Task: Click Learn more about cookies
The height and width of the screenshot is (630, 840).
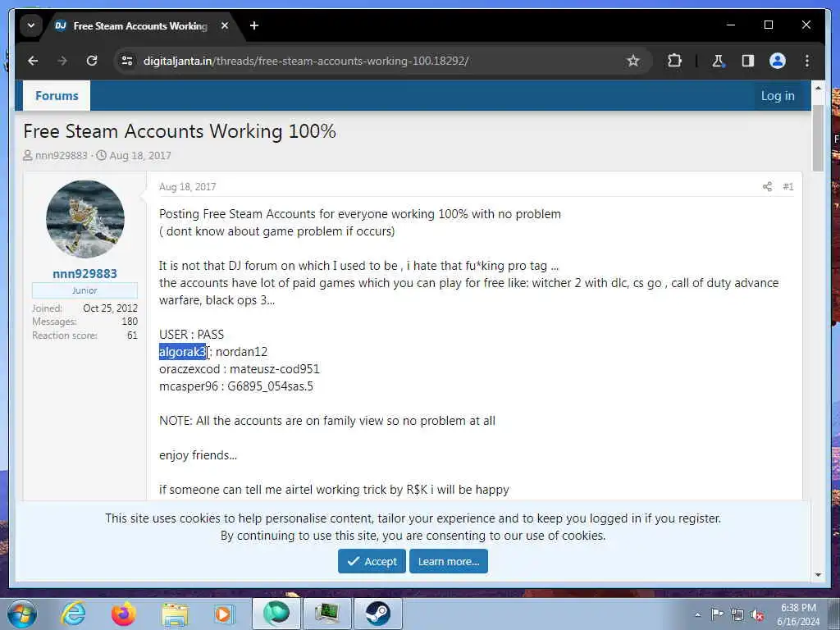Action: [449, 561]
